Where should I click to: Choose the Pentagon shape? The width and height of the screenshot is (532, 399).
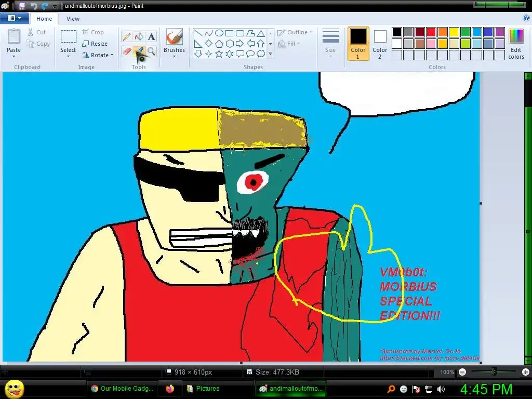(x=219, y=44)
